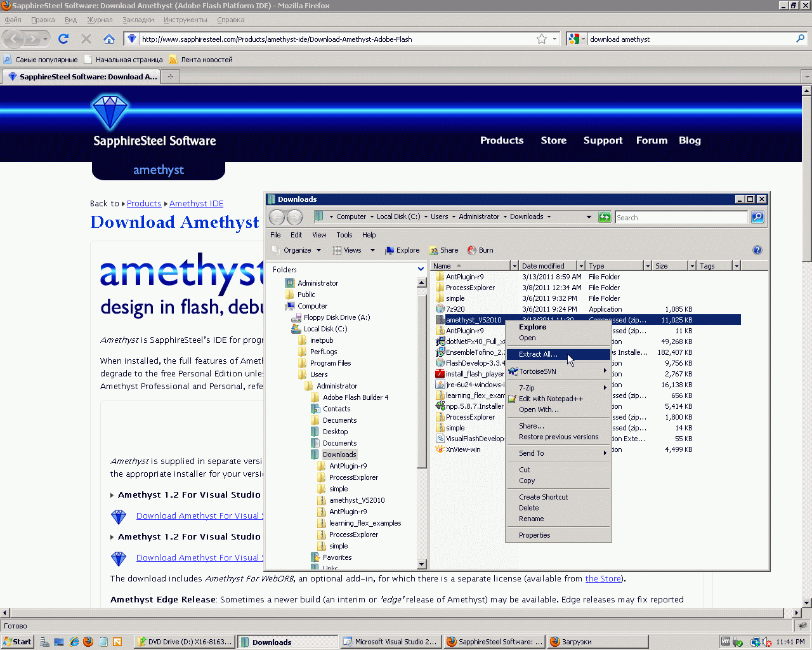Click the Firefox reload page icon
Viewport: 812px width, 650px height.
tap(63, 39)
